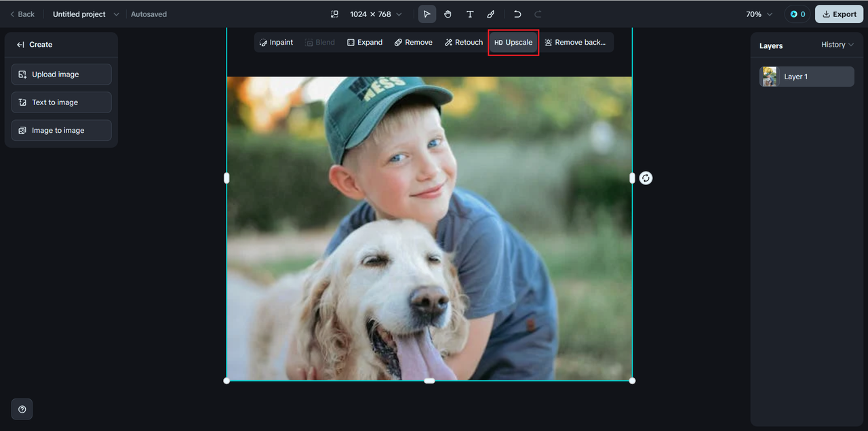Select Layer 1 in layers panel
Screen dimensions: 868x431
click(807, 77)
